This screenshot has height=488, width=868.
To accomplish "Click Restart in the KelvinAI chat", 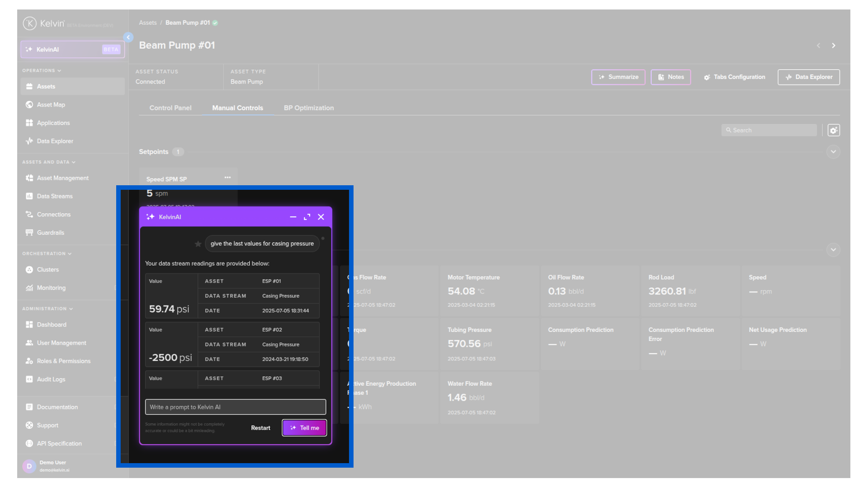I will click(x=260, y=428).
